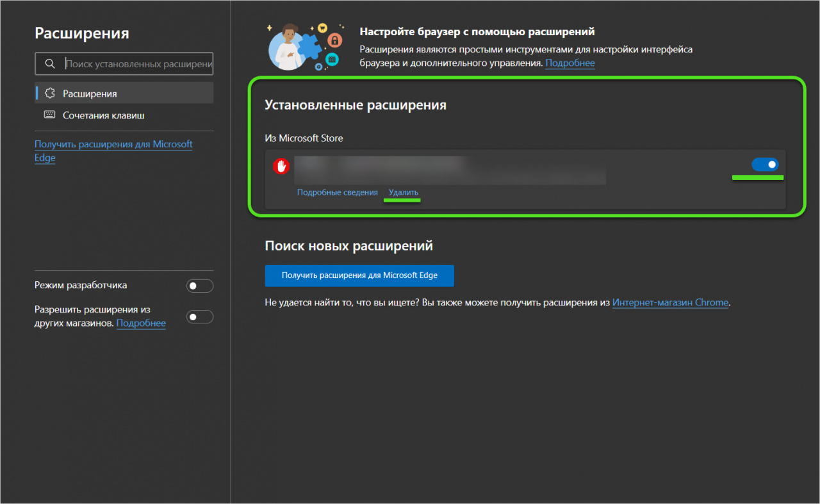Screen dimensions: 820x504
Task: Click blue Получить расширения для Microsoft Edge button
Action: click(359, 275)
